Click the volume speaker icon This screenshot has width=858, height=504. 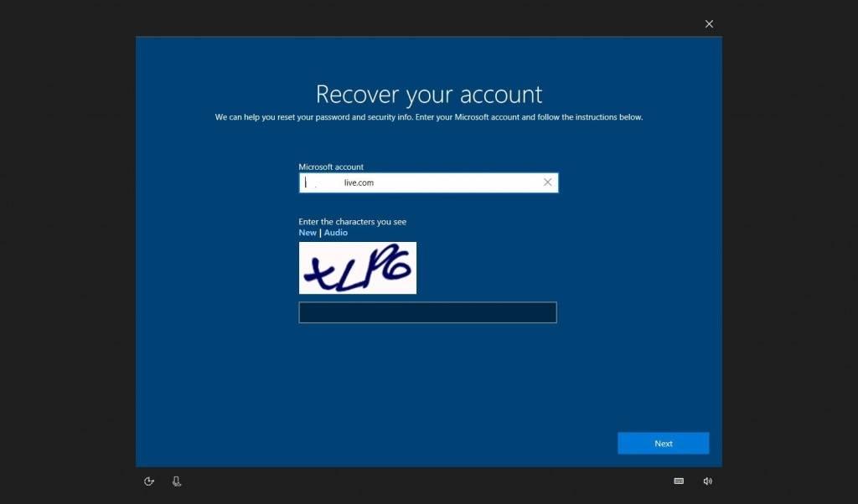707,481
